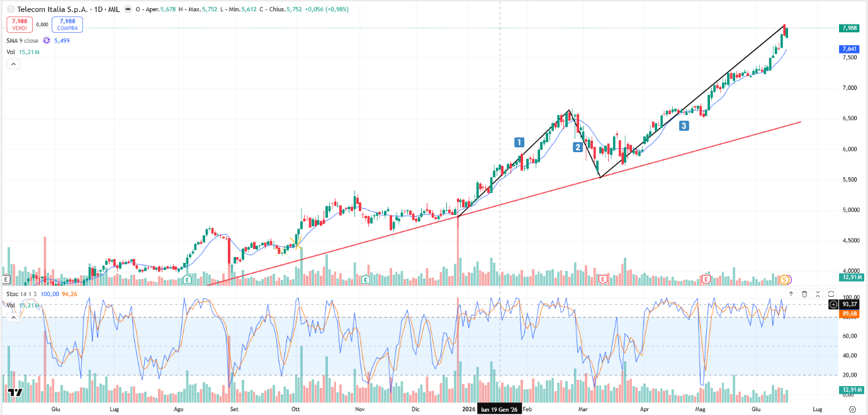This screenshot has height=415, width=868.
Task: Select the Stoc 14 1 3 indicator legend
Action: click(x=21, y=294)
